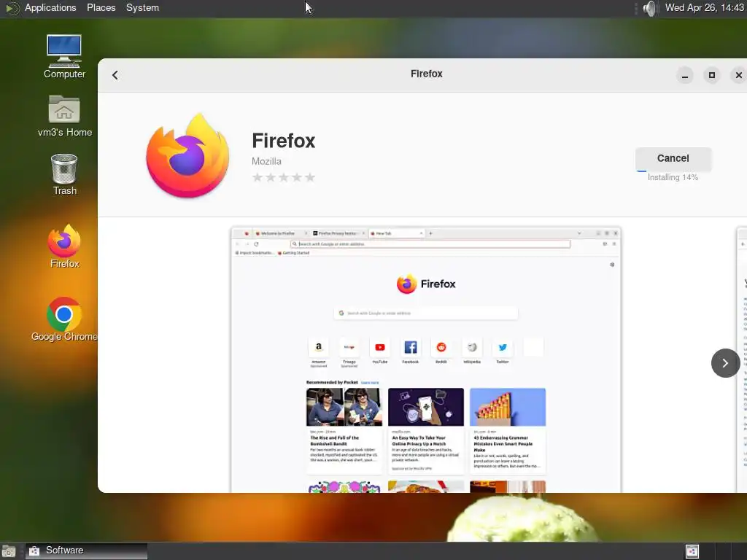
Task: Click the large Firefox logo in Software
Action: 188,155
